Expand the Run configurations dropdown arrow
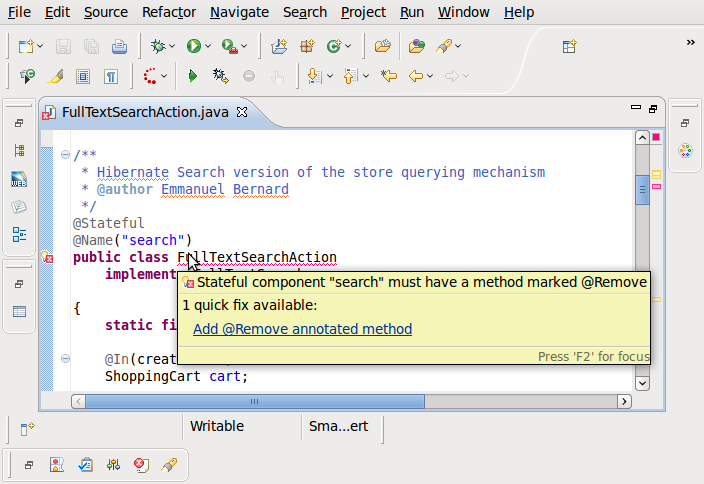The image size is (704, 484). pyautogui.click(x=209, y=47)
